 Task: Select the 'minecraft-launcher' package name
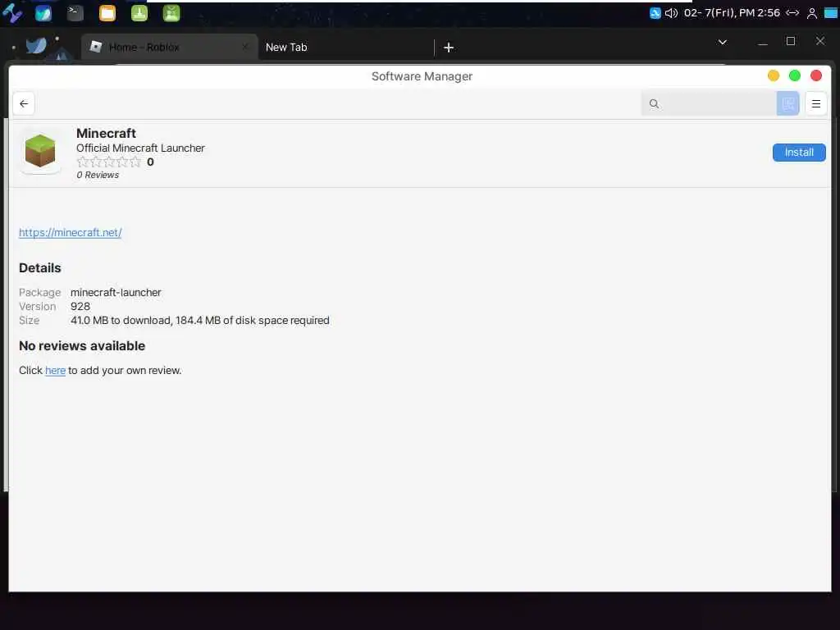click(116, 293)
